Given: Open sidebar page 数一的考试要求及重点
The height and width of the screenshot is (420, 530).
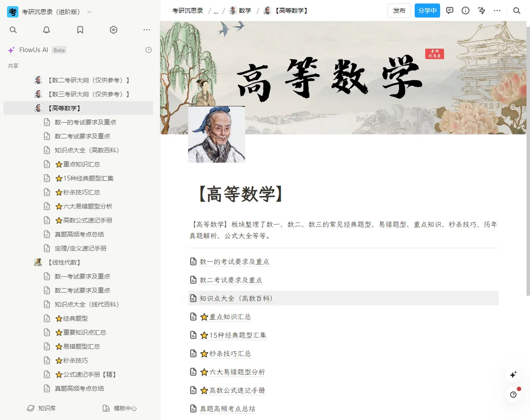Looking at the screenshot, I should pyautogui.click(x=78, y=122).
